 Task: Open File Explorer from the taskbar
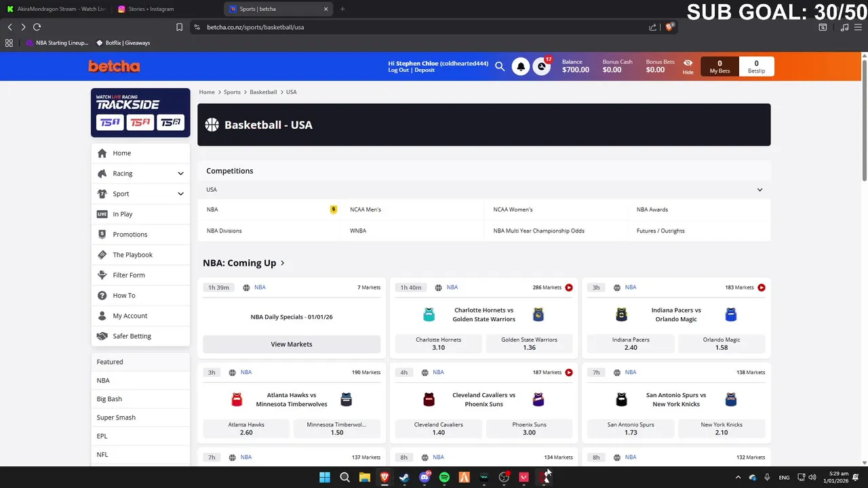coord(364,477)
